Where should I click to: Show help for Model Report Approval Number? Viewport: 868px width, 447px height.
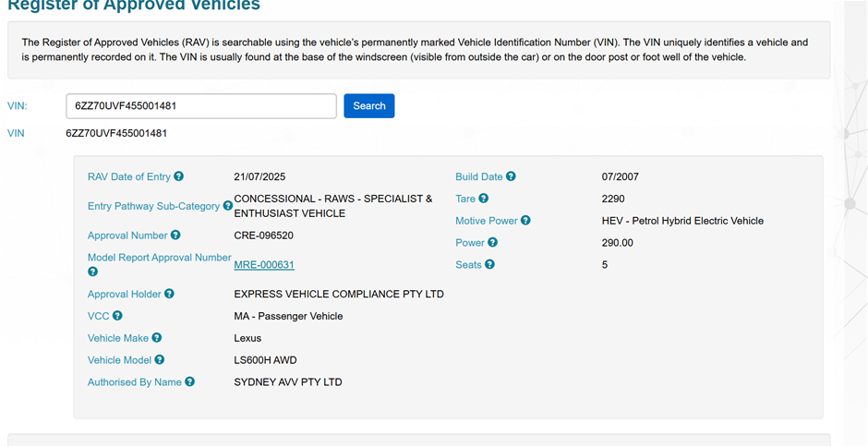(92, 272)
